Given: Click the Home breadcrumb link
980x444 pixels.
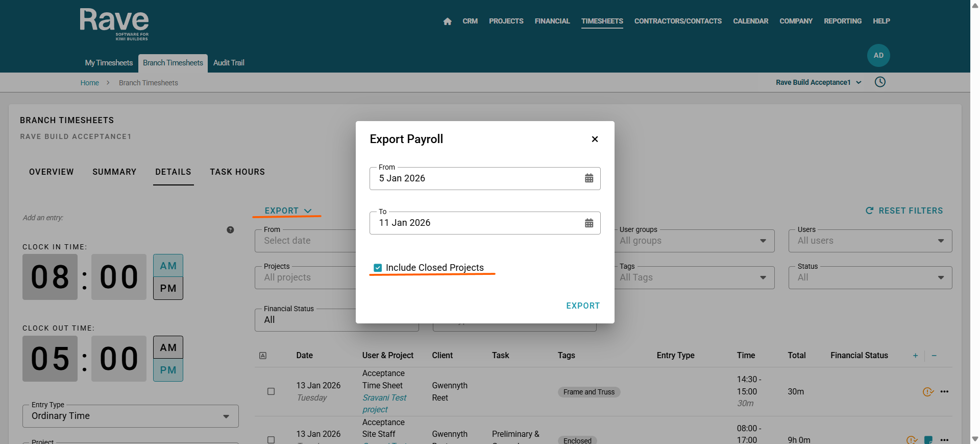Looking at the screenshot, I should coord(90,83).
